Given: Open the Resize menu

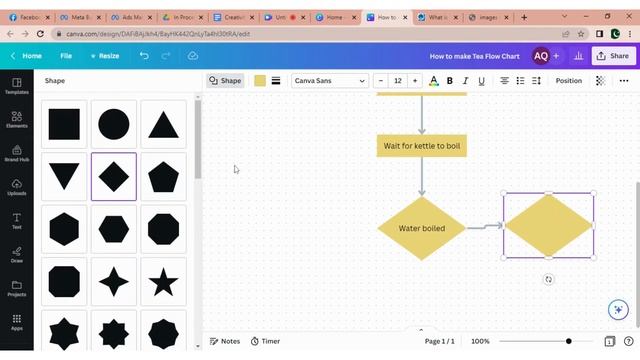Looking at the screenshot, I should coord(105,56).
